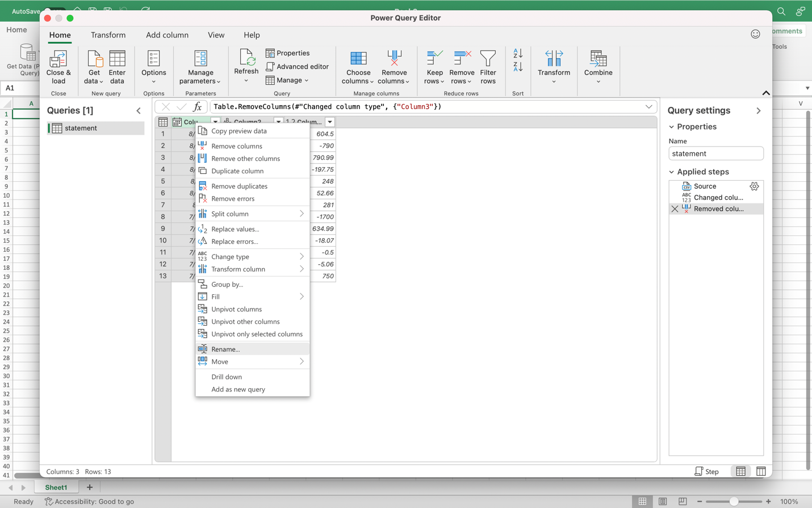Switch to schema view in status bar
Screen dimensions: 812x508
pyautogui.click(x=761, y=472)
